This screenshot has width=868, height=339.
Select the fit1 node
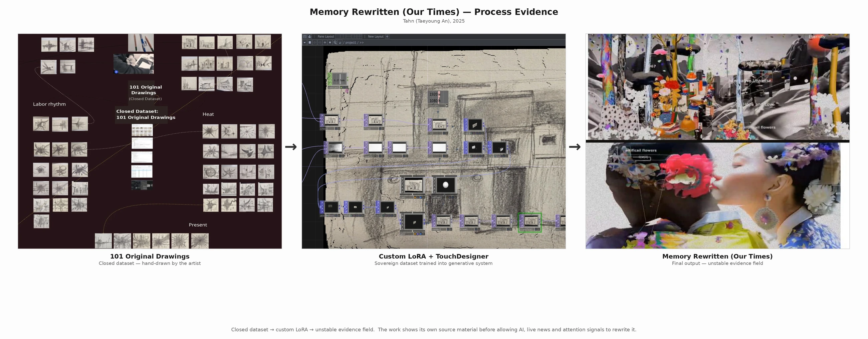click(438, 126)
